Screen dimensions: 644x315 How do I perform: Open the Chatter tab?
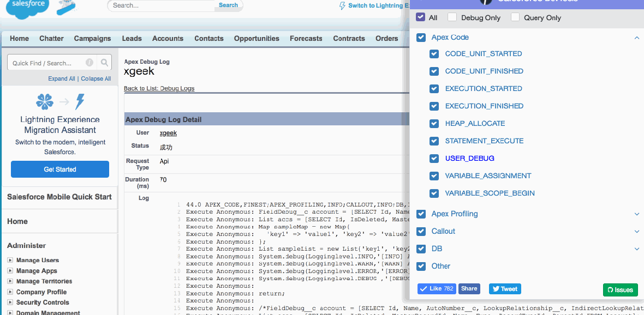51,38
